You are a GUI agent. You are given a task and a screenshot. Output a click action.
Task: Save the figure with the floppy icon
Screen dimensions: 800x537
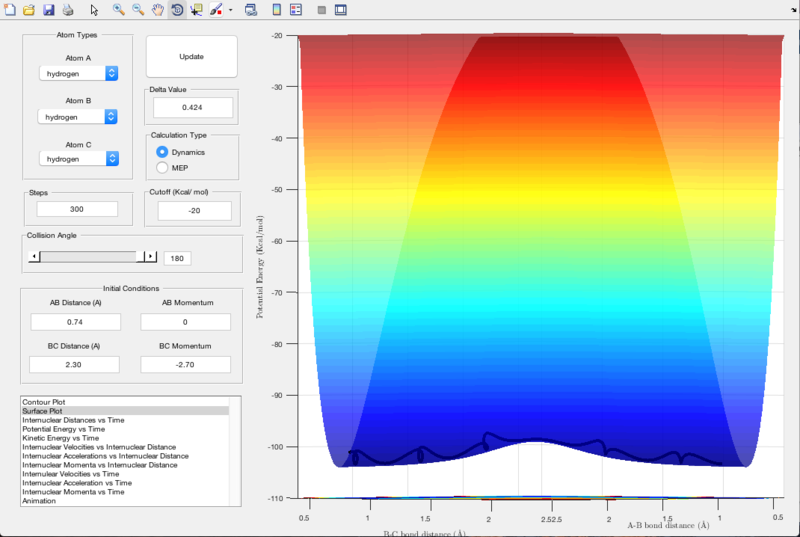coord(48,10)
